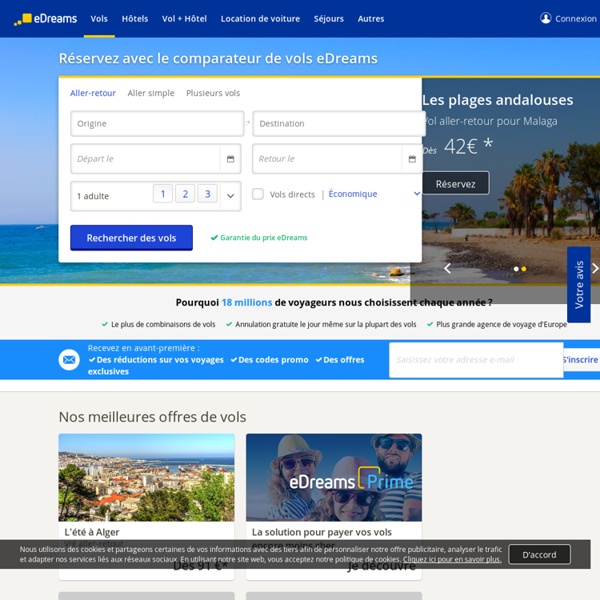Enable the Vols directs checkbox

click(x=258, y=194)
